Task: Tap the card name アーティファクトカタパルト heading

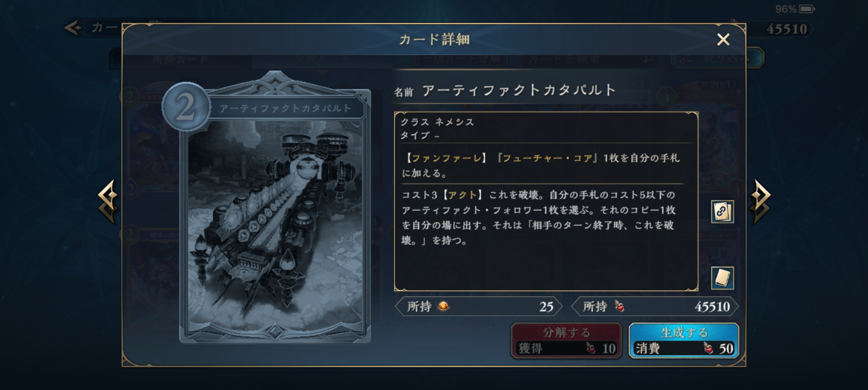Action: (x=519, y=90)
